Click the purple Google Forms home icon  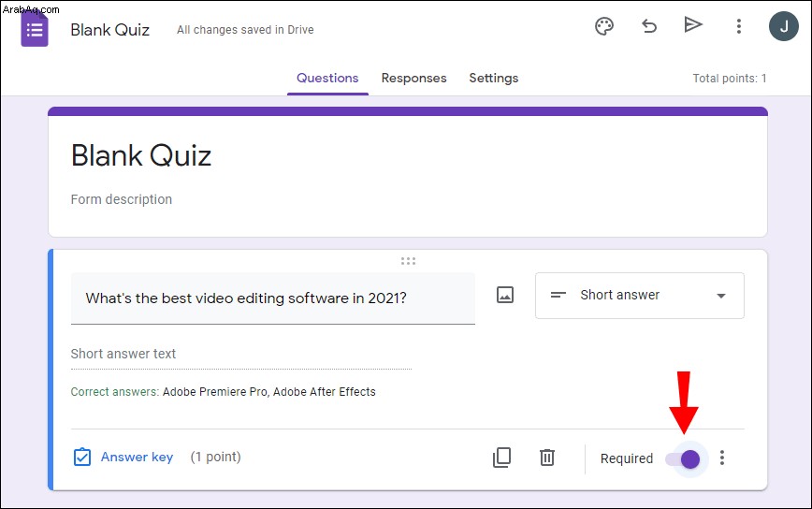tap(35, 30)
